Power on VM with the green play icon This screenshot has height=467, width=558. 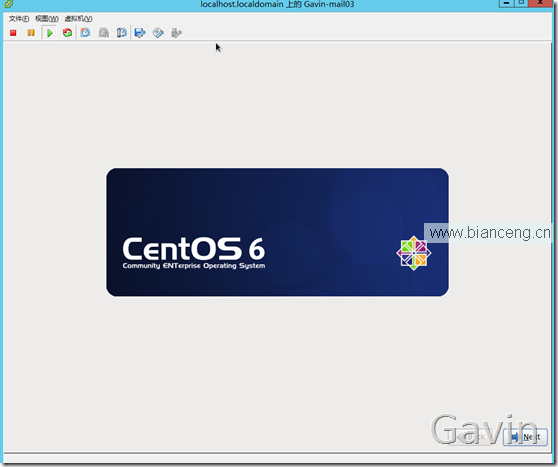coord(49,33)
